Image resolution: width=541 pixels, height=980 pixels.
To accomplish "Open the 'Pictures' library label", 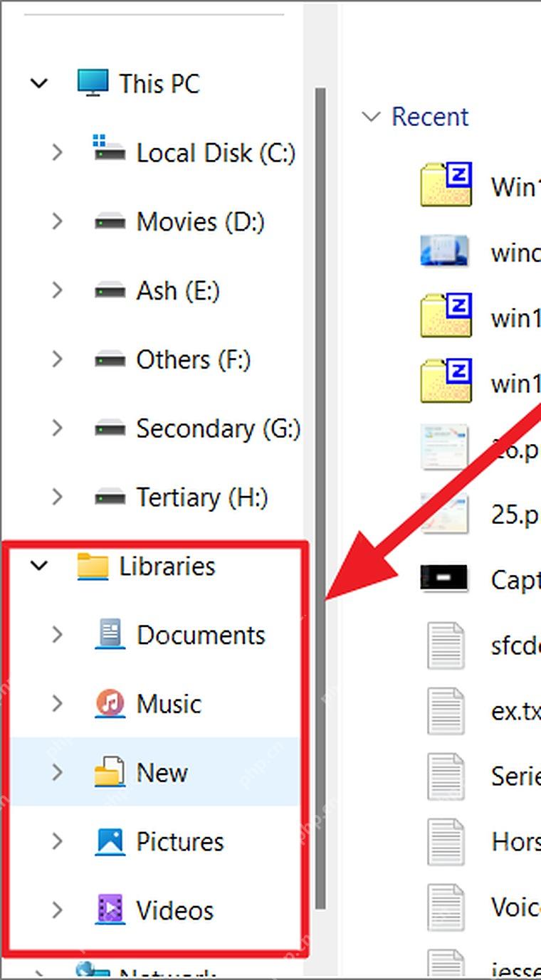I will (180, 842).
